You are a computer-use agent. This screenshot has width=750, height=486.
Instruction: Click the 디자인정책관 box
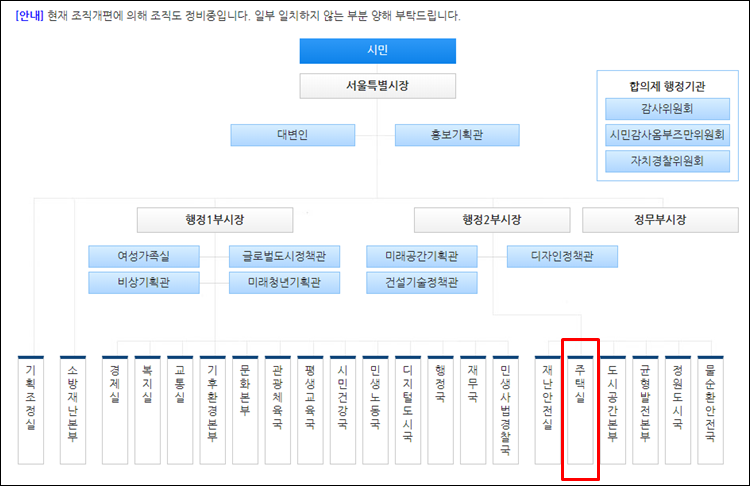pyautogui.click(x=562, y=256)
